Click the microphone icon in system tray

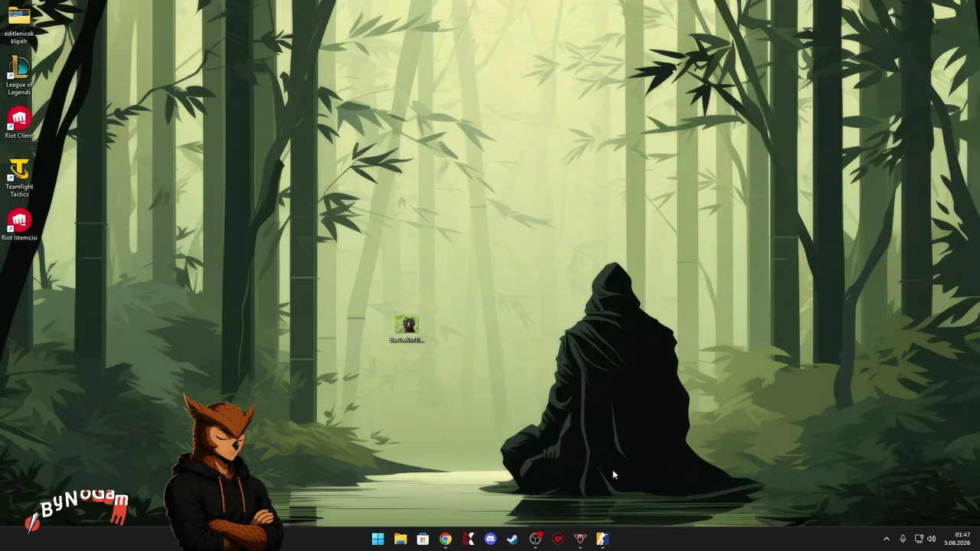click(903, 540)
